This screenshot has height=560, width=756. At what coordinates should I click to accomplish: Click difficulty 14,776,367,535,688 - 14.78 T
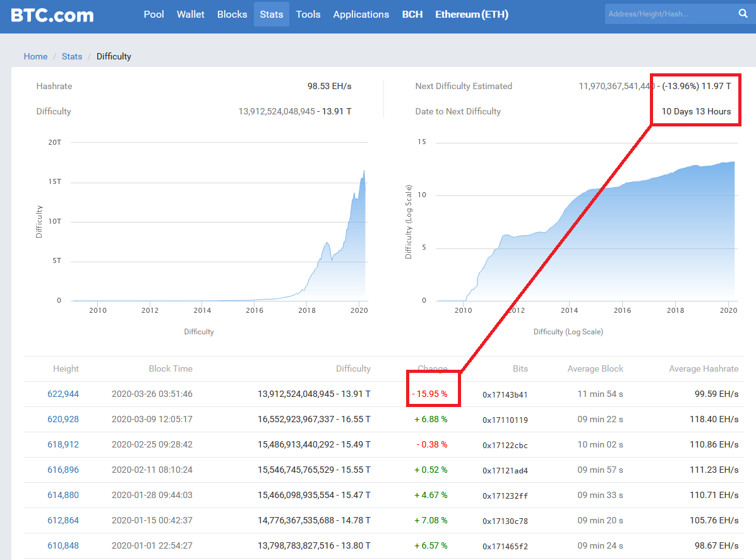[x=315, y=520]
